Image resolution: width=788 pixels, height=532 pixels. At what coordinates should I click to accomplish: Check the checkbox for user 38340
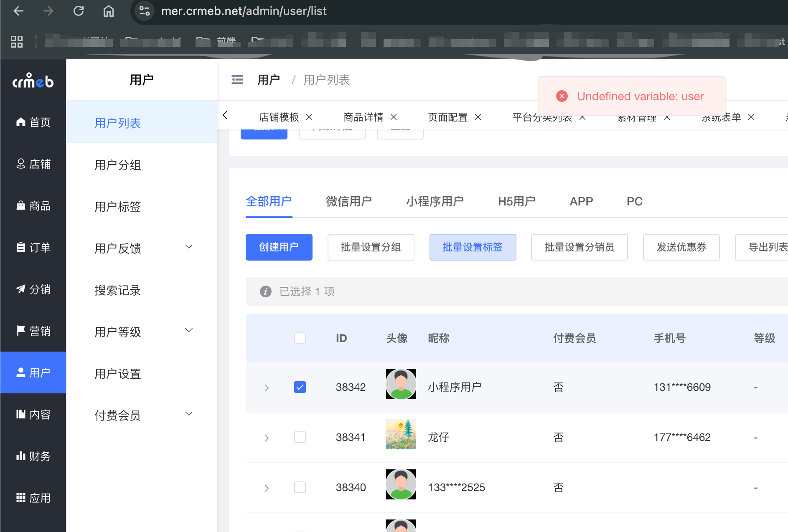(300, 487)
